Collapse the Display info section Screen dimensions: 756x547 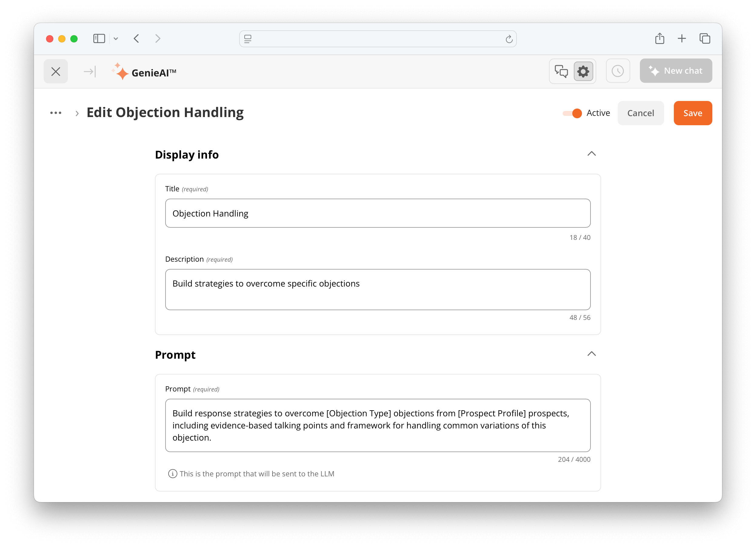pyautogui.click(x=591, y=154)
